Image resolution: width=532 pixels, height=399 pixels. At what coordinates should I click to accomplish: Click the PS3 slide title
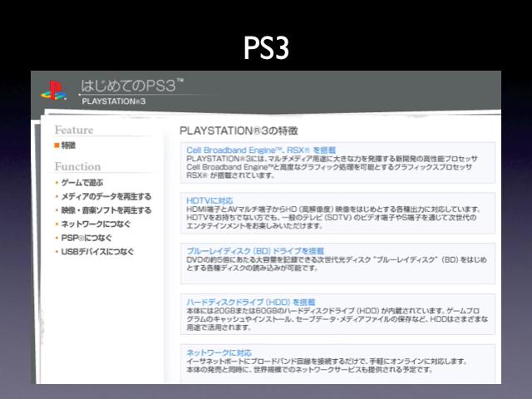point(266,48)
